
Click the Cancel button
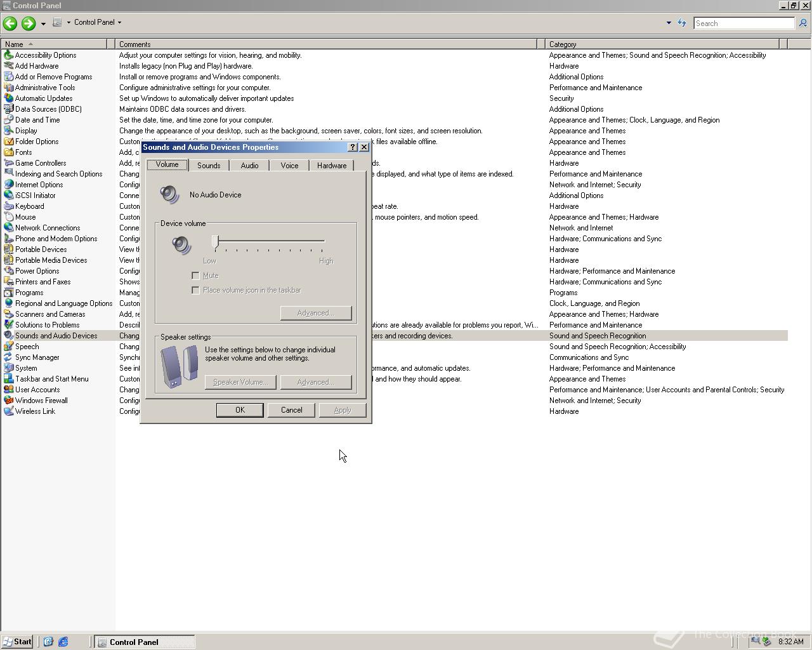292,410
